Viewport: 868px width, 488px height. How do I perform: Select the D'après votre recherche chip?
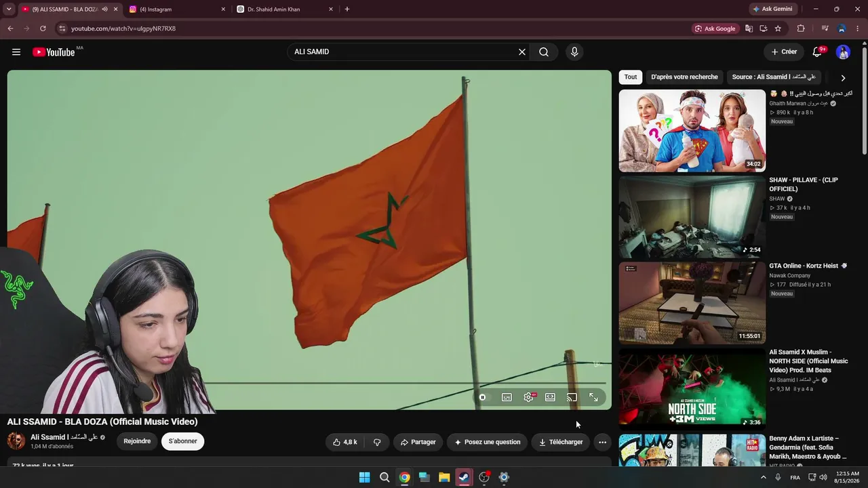point(684,77)
